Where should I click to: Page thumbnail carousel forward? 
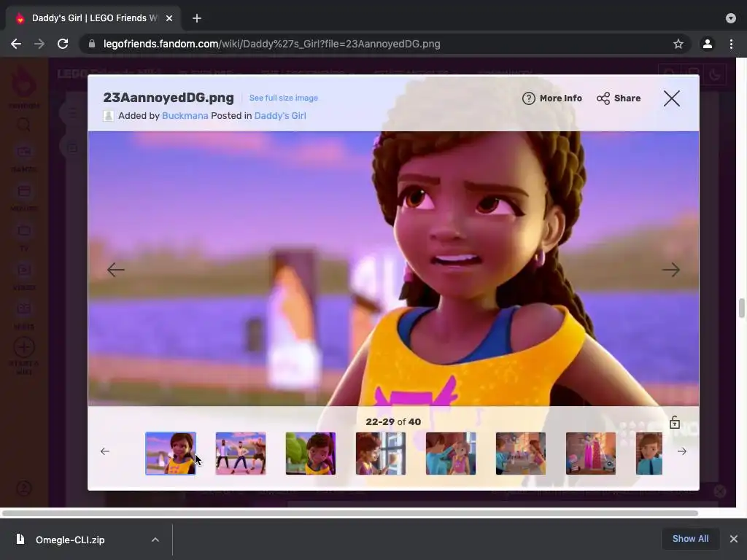pos(682,451)
